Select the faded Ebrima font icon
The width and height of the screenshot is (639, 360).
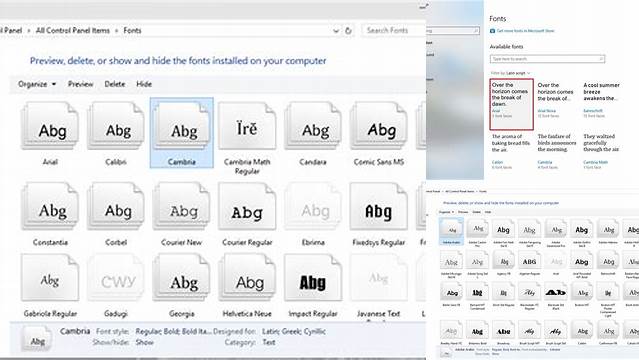(313, 206)
